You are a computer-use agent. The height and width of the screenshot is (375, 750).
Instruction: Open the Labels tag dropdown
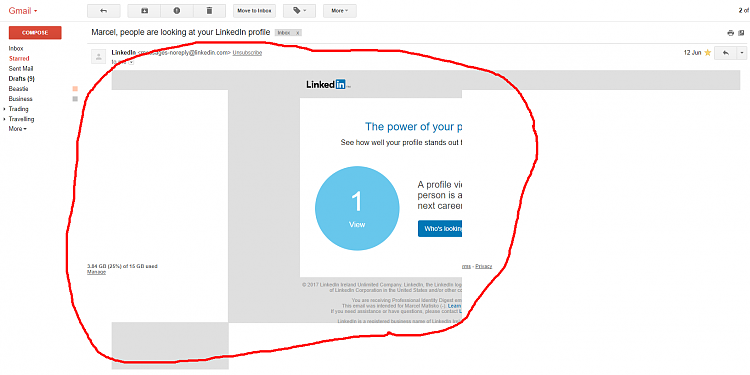[299, 11]
